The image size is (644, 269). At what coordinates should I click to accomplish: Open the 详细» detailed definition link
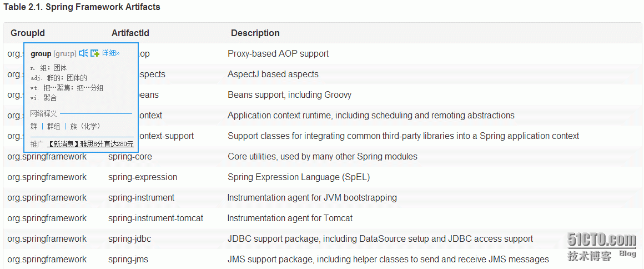110,53
